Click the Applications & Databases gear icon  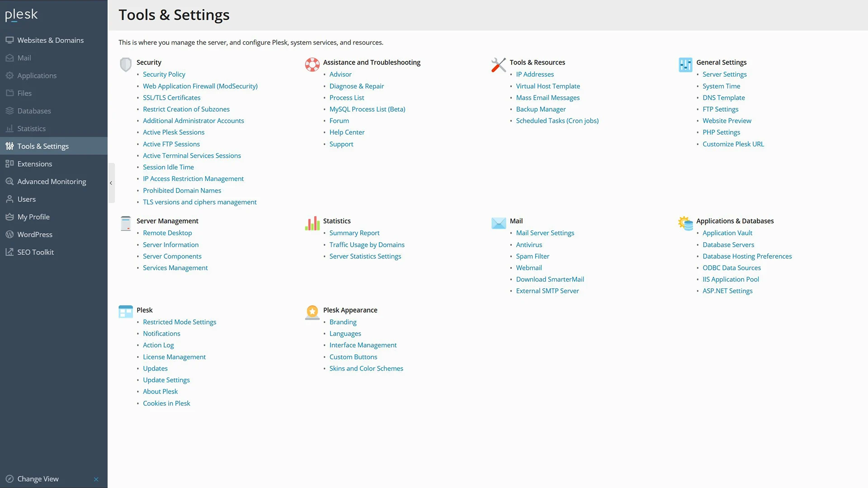tap(685, 223)
